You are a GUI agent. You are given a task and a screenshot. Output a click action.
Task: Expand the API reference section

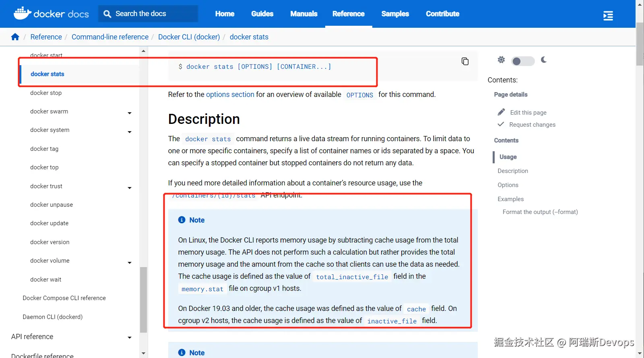click(x=130, y=337)
